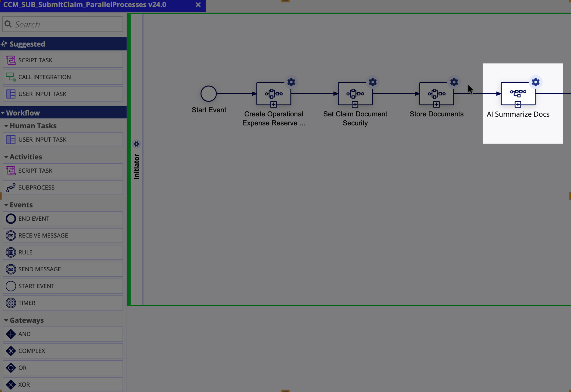
Task: Click the Create Operational Expense Reserve label
Action: click(x=274, y=119)
